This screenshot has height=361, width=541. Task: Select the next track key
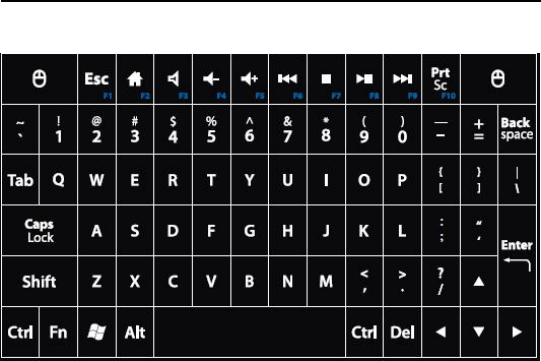point(402,79)
